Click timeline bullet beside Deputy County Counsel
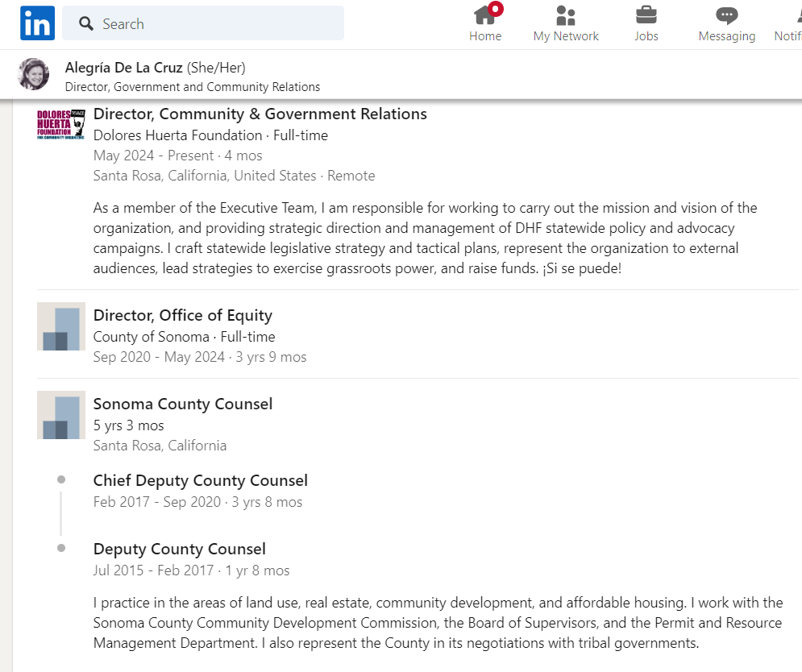 tap(61, 548)
